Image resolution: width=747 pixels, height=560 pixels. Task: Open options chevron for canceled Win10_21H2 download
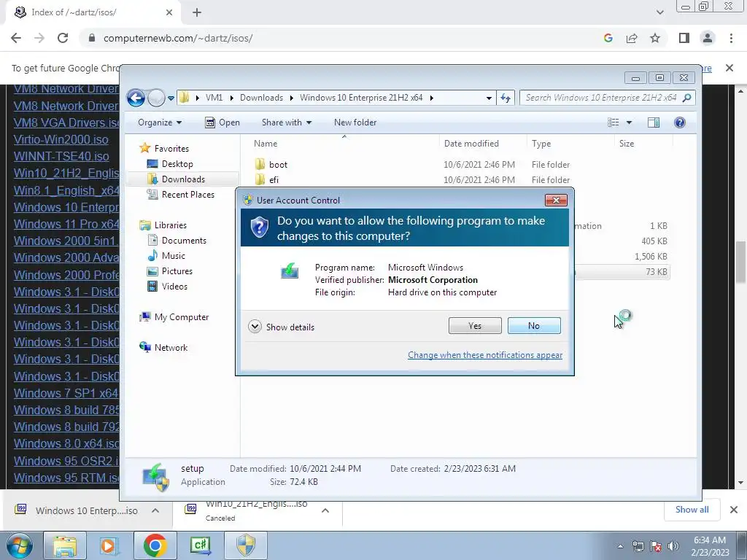pyautogui.click(x=325, y=510)
